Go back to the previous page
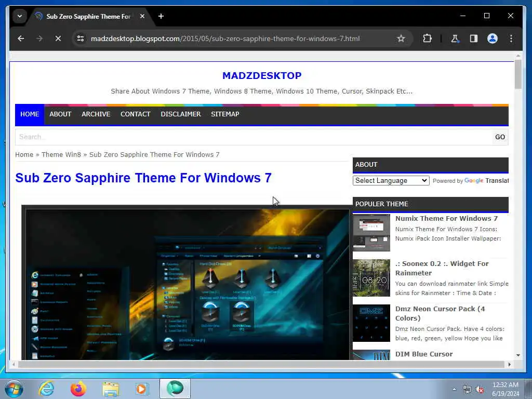532x399 pixels. 21,38
